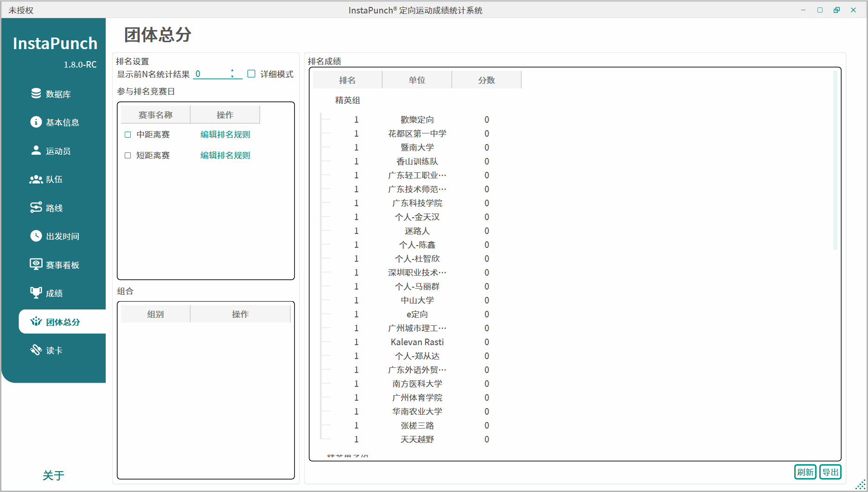Open the card reading icon

(36, 350)
